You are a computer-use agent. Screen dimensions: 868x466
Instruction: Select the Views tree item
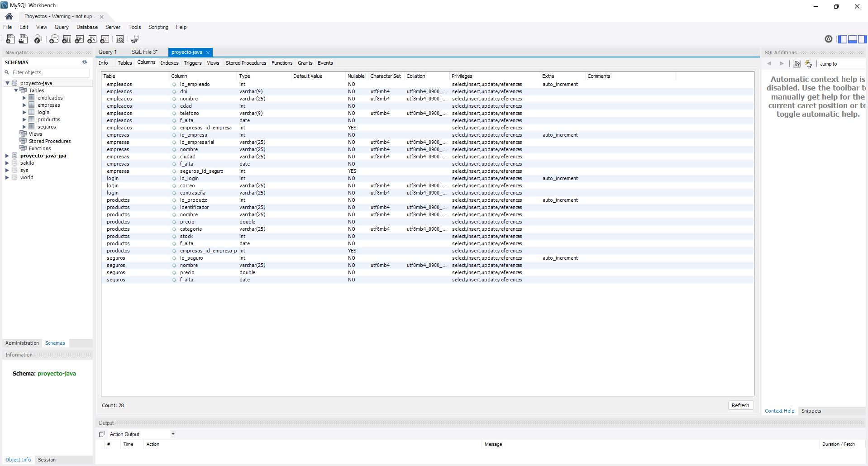(35, 134)
